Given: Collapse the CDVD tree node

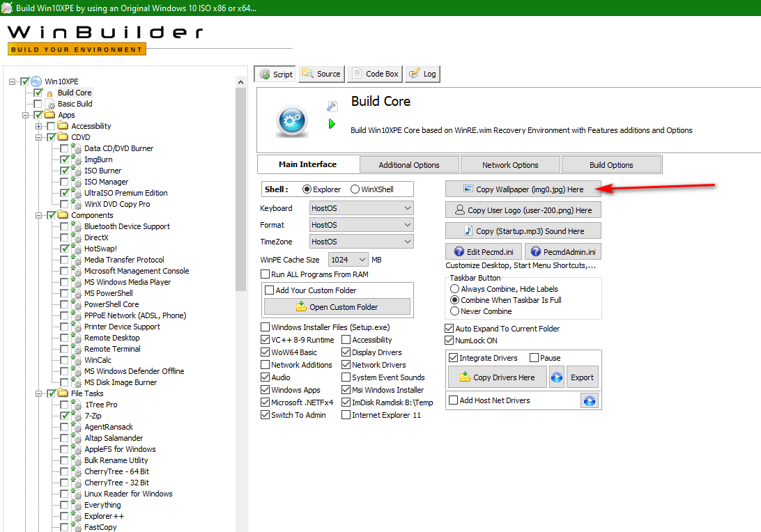Looking at the screenshot, I should [x=38, y=137].
